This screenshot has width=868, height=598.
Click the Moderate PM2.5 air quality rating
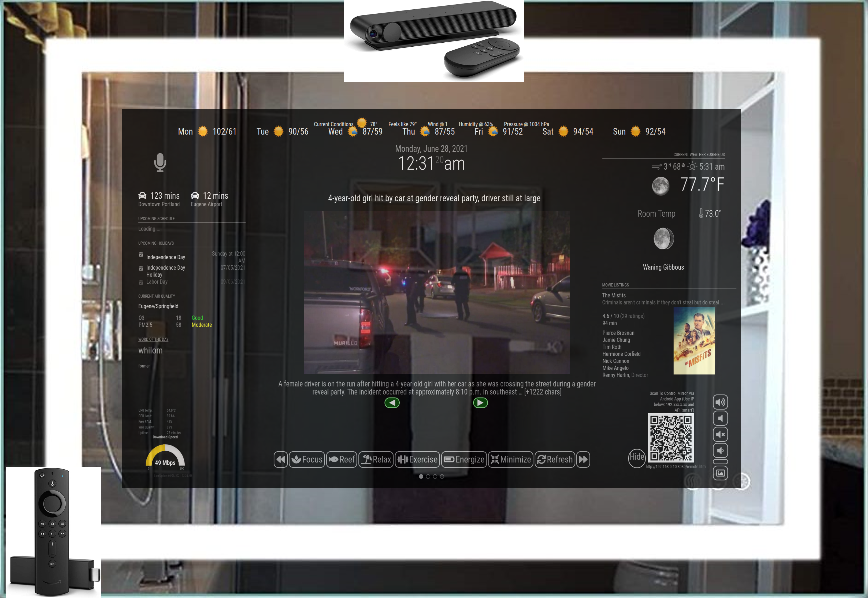202,325
